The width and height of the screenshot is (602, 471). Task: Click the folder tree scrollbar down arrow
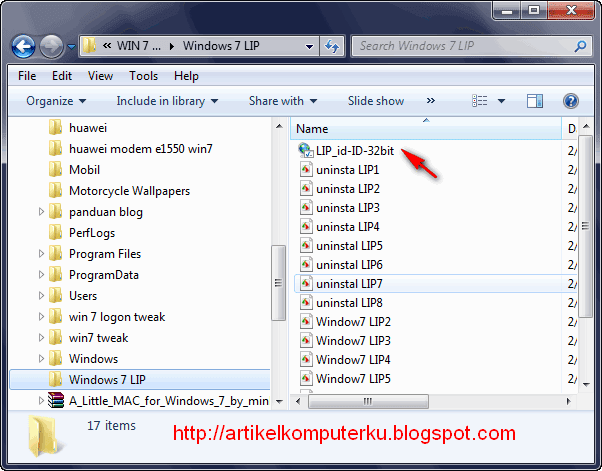coord(279,402)
